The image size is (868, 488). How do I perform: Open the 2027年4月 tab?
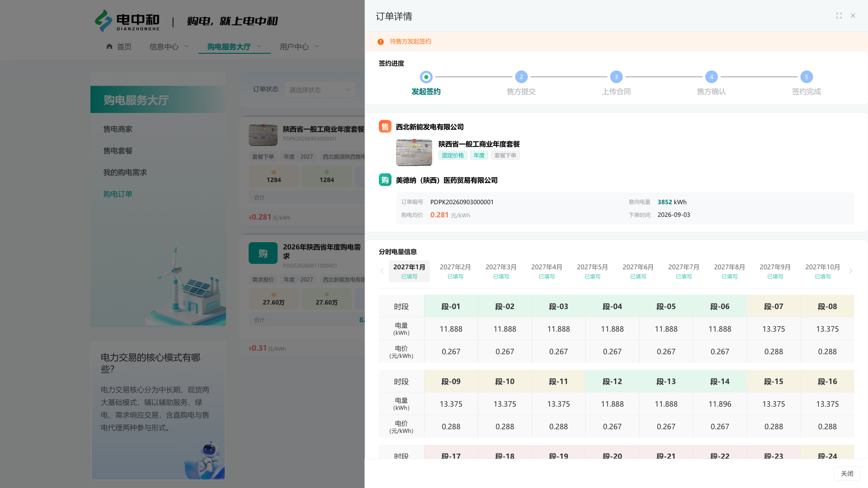pyautogui.click(x=547, y=271)
